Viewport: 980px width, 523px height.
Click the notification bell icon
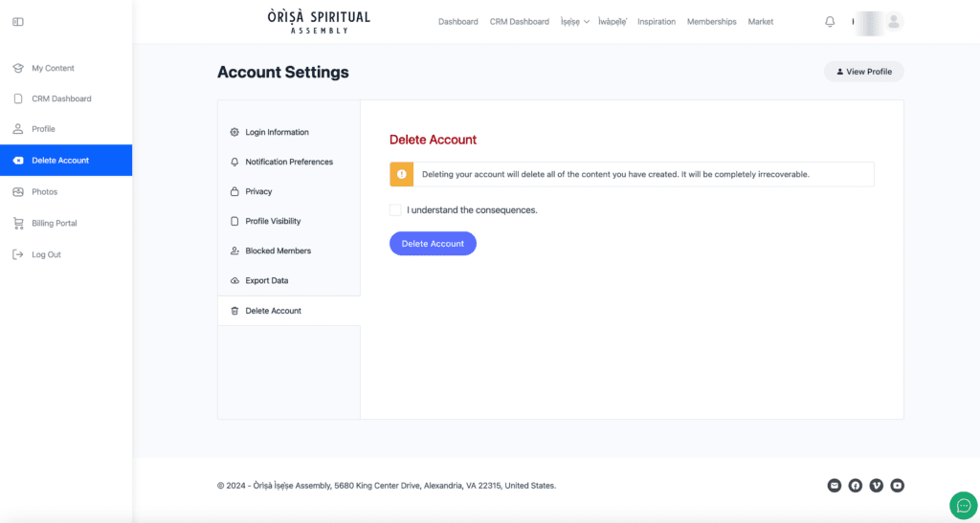coord(830,22)
